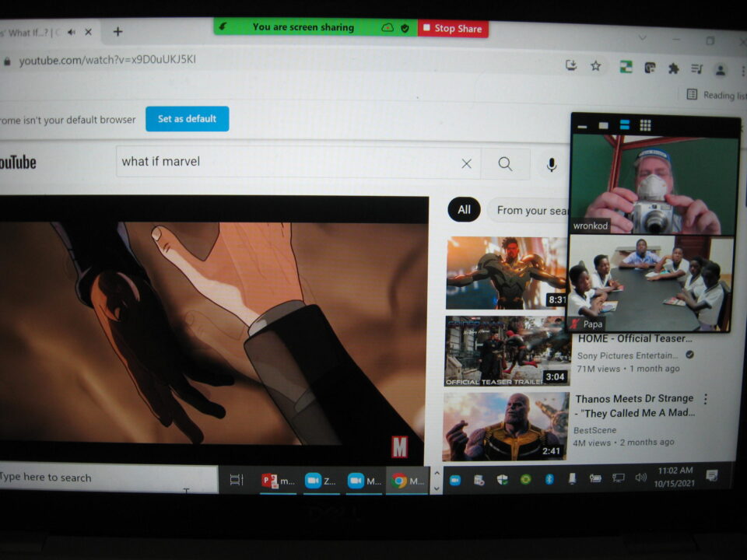The height and width of the screenshot is (560, 747).
Task: Open the Chrome extensions puzzle icon
Action: (x=673, y=68)
